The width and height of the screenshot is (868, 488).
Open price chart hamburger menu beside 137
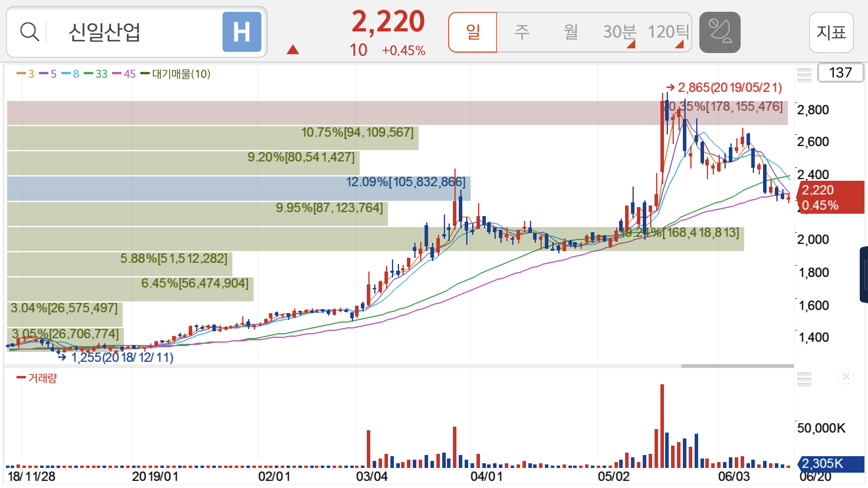[804, 74]
